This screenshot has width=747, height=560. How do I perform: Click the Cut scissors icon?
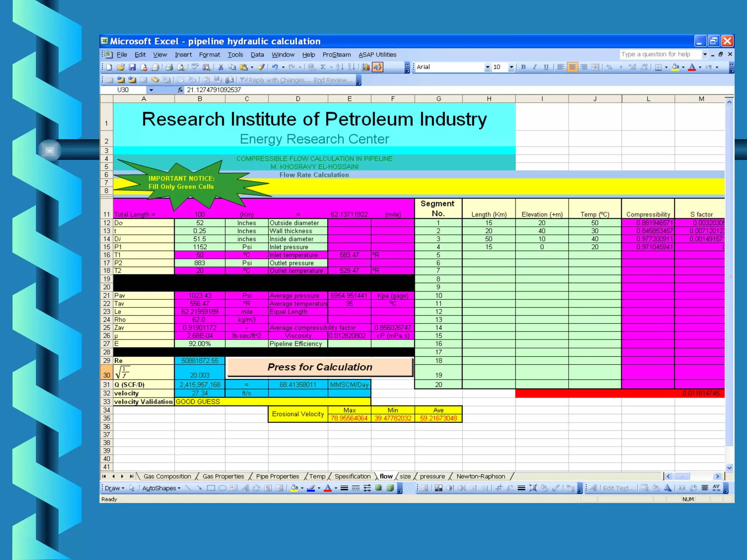pyautogui.click(x=221, y=67)
